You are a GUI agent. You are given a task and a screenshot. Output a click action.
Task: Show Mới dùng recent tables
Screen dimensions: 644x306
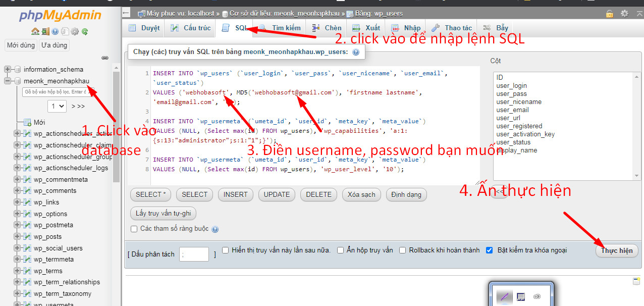(21, 45)
